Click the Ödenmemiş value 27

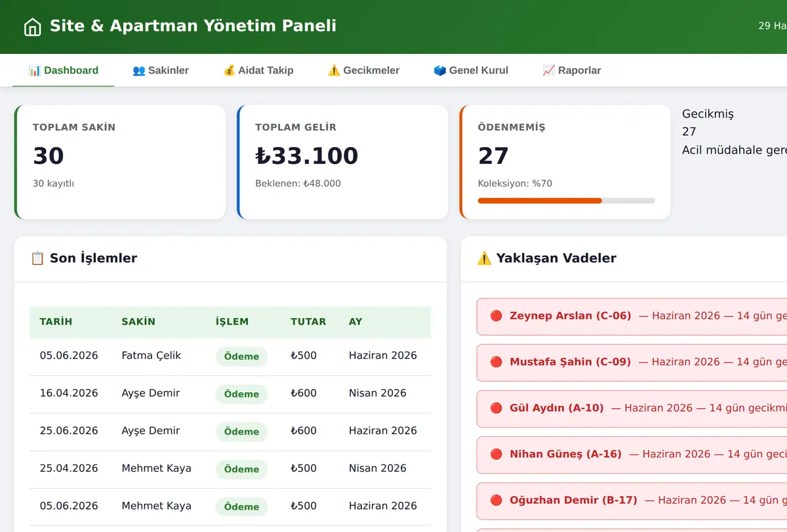click(x=493, y=156)
